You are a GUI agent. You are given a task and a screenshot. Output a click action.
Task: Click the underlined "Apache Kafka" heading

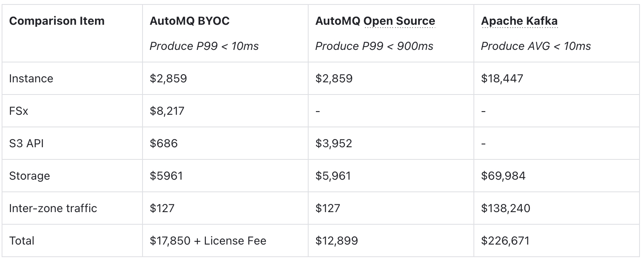tap(519, 21)
